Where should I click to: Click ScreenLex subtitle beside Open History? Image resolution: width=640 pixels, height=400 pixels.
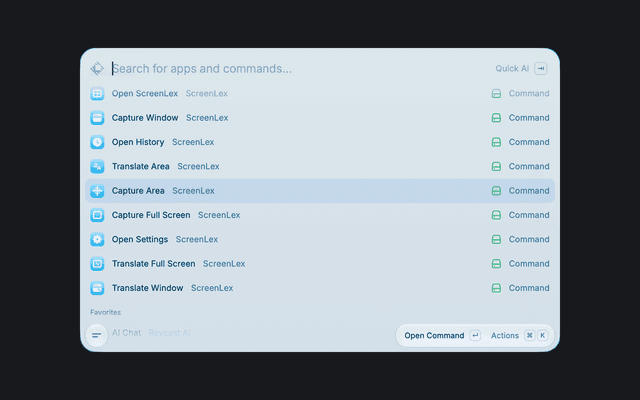(x=193, y=142)
